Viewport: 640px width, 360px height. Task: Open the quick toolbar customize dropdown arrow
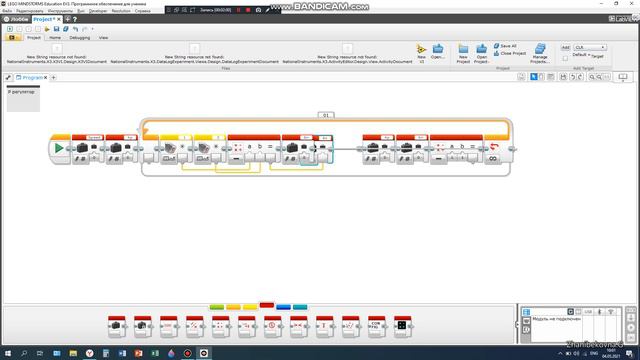(x=93, y=29)
